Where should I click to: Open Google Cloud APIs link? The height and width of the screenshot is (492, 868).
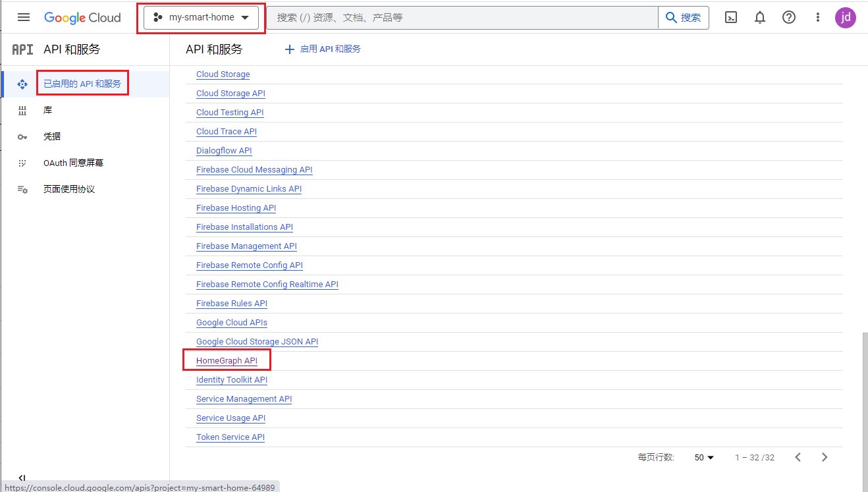tap(232, 323)
